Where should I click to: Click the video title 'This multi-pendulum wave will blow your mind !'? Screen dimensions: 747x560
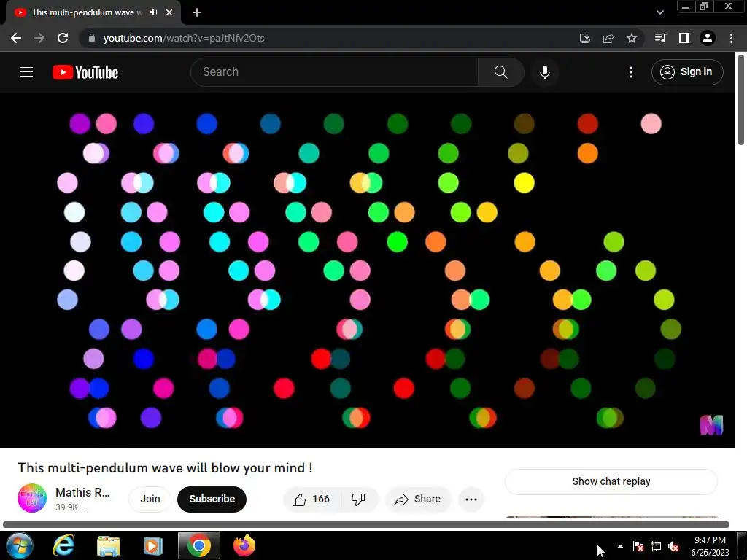coord(166,467)
